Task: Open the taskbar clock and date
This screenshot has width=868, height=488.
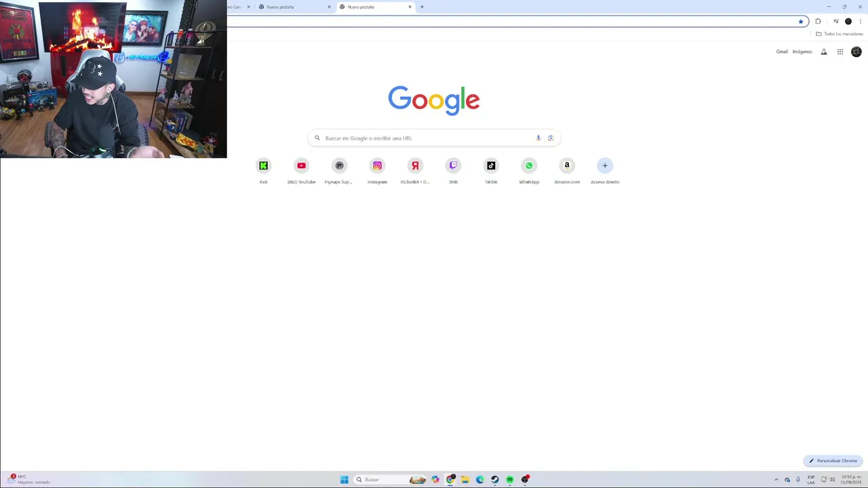Action: [x=851, y=480]
